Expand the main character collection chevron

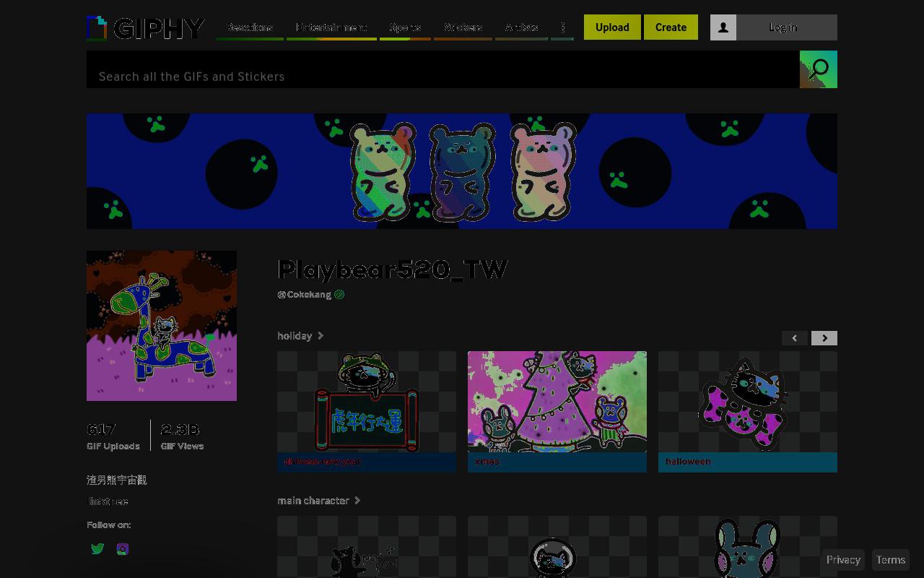click(357, 501)
